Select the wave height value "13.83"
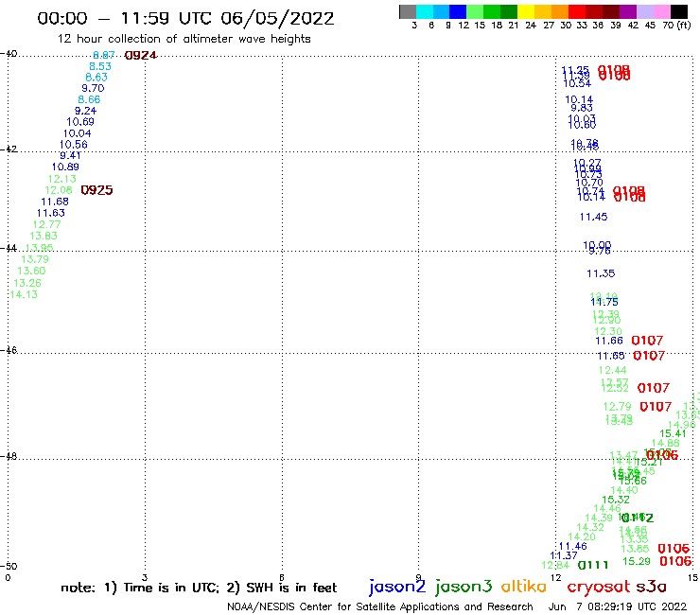This screenshot has width=700, height=615. (x=44, y=236)
